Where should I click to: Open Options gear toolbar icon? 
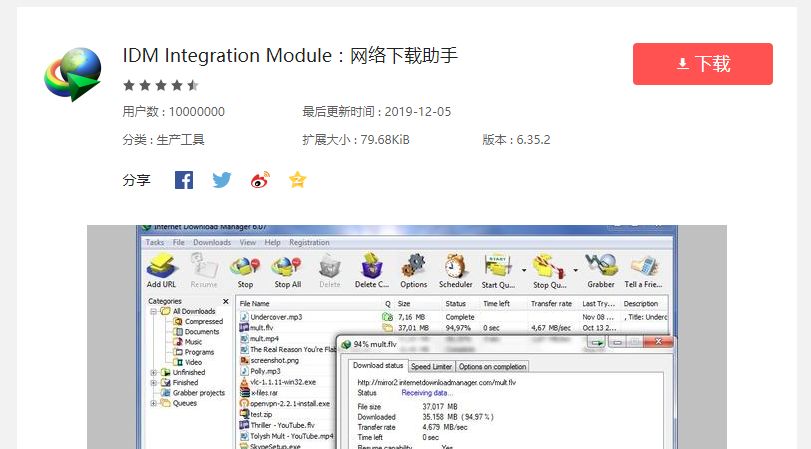coord(413,271)
